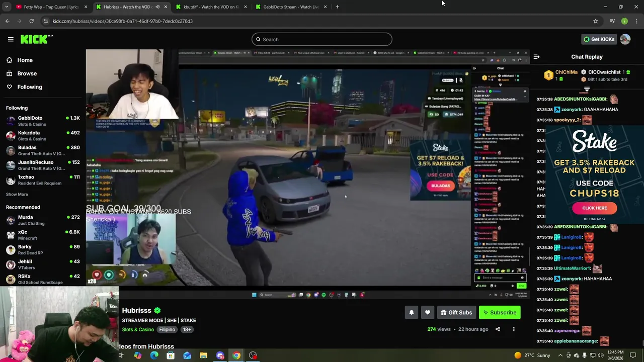Open Jehkil recommended channel
644x362 pixels.
click(x=43, y=264)
